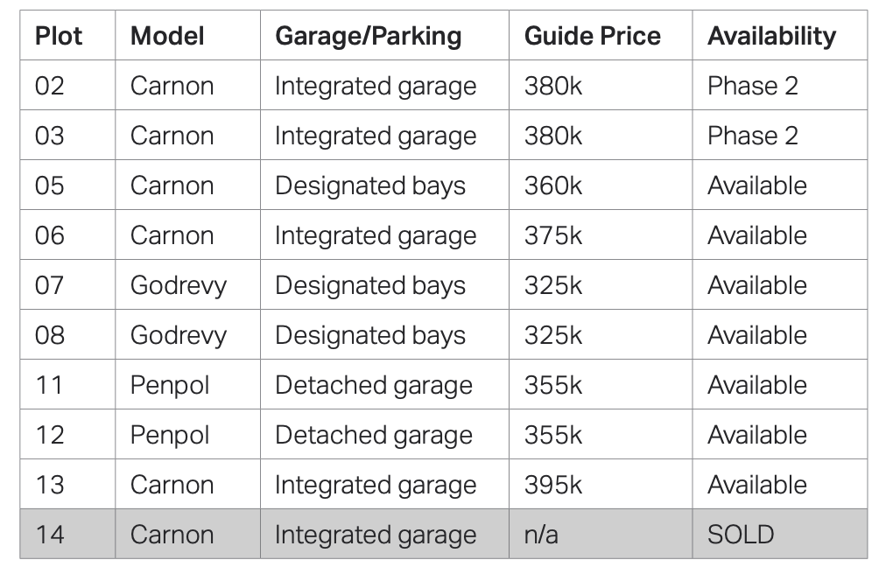Screen dimensions: 893x588
Task: Click the plot number 14 cell
Action: (x=50, y=535)
